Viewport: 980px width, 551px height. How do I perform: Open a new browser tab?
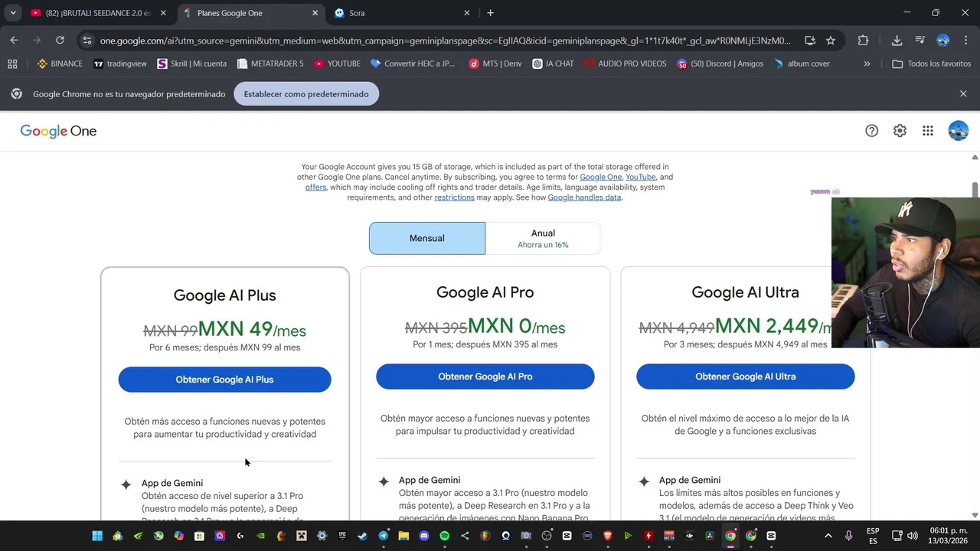click(x=490, y=13)
